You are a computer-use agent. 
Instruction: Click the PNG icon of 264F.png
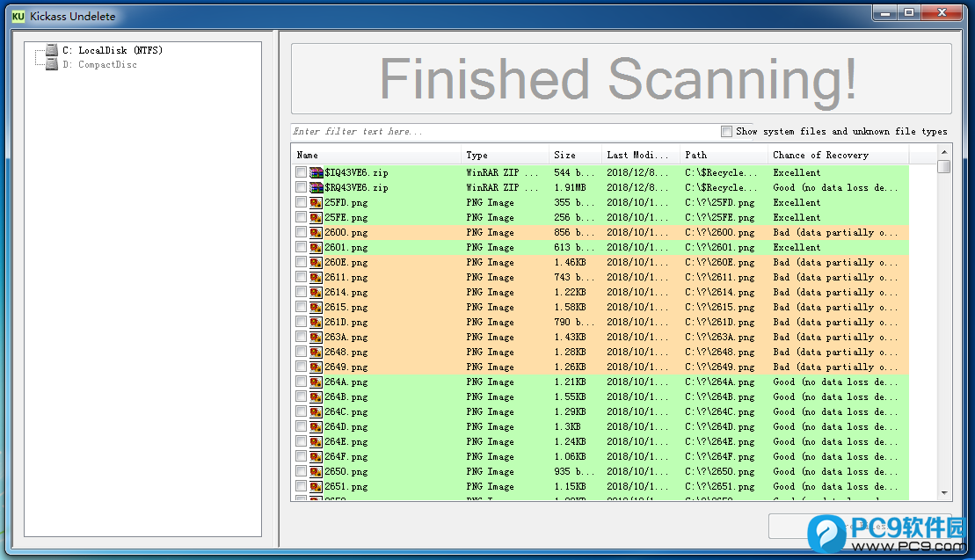pyautogui.click(x=317, y=457)
